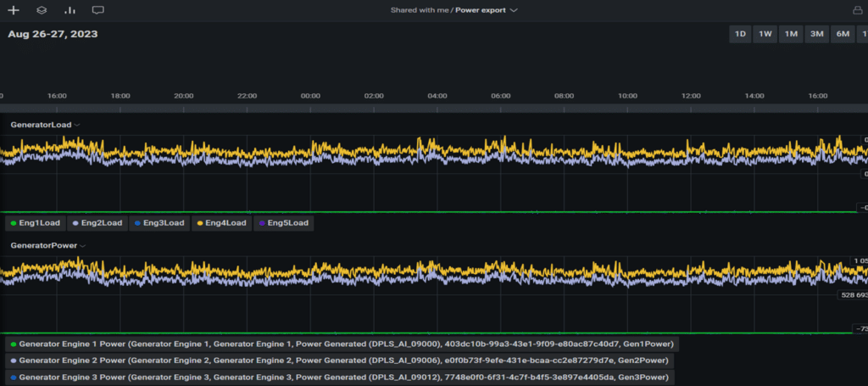Open the bar chart icon
The image size is (868, 386).
coord(70,10)
